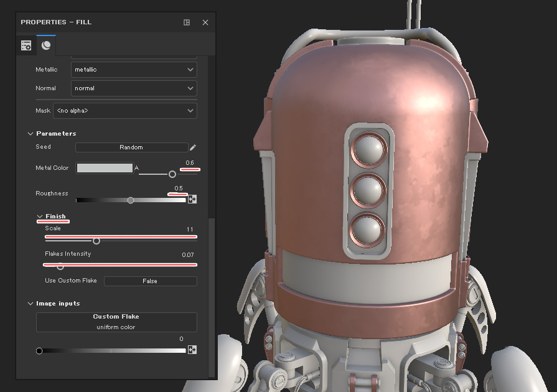
Task: Click the Custom Flake uniform color button
Action: click(x=116, y=322)
